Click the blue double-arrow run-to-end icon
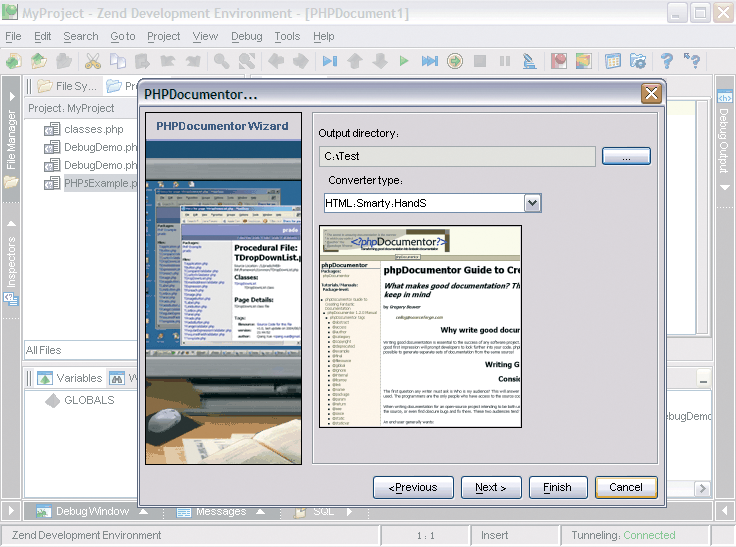The image size is (736, 547). pyautogui.click(x=429, y=61)
